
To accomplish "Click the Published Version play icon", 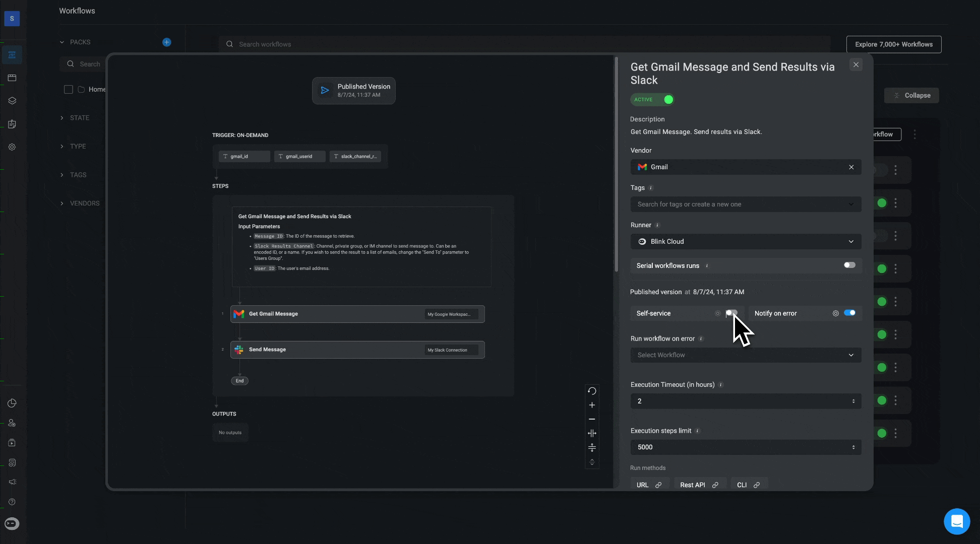I will pyautogui.click(x=325, y=91).
